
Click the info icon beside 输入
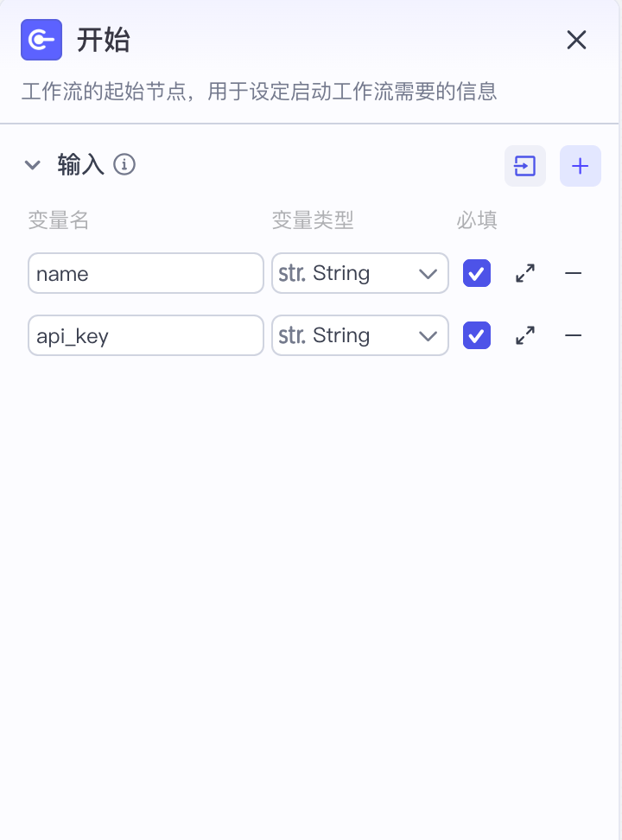tap(125, 164)
